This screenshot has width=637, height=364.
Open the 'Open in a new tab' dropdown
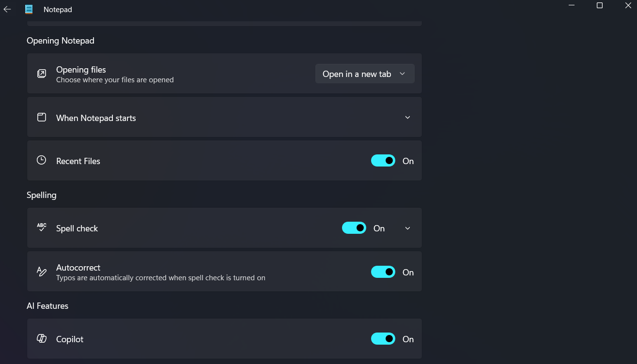(x=364, y=74)
